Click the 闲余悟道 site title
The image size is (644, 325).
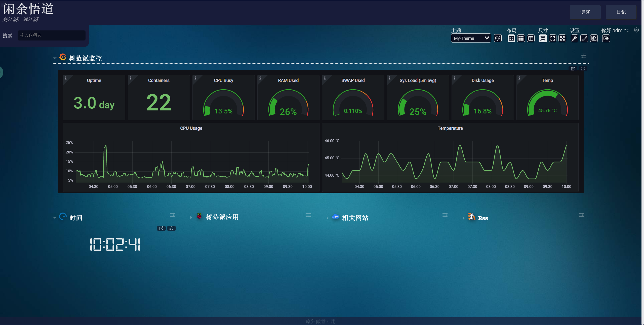point(28,9)
